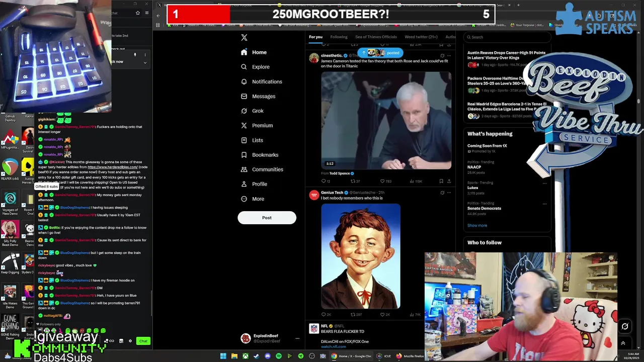Open Grok in the X sidebar
Image resolution: width=644 pixels, height=362 pixels.
252,111
